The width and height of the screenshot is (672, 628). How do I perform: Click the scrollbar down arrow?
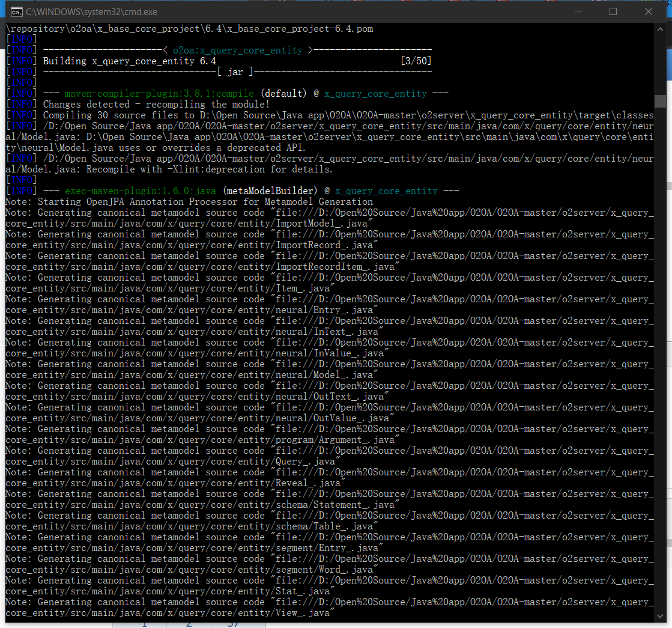pos(660,617)
